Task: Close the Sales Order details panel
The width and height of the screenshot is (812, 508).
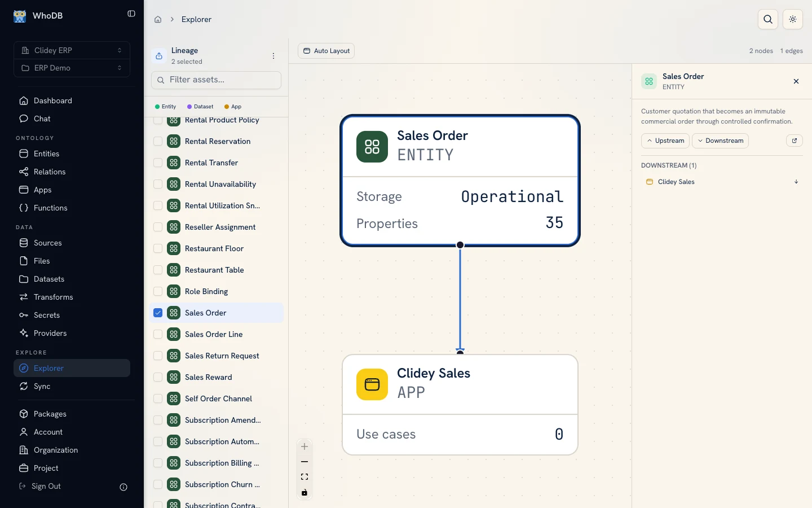Action: [x=796, y=81]
